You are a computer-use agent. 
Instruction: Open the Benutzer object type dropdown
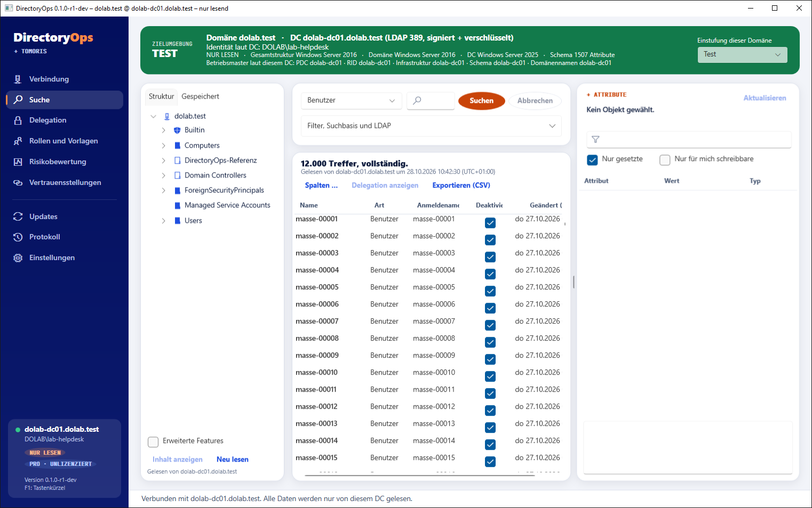tap(351, 100)
